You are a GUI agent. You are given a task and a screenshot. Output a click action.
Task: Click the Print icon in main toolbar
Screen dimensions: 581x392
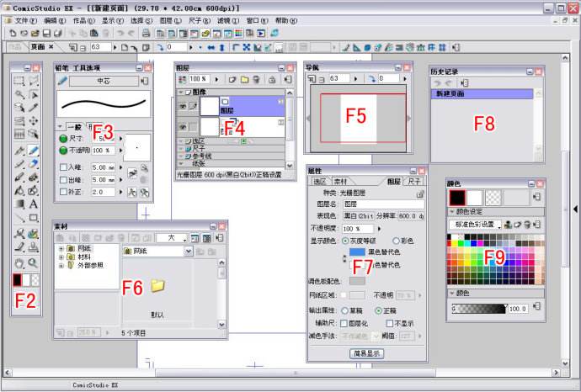tap(147, 33)
